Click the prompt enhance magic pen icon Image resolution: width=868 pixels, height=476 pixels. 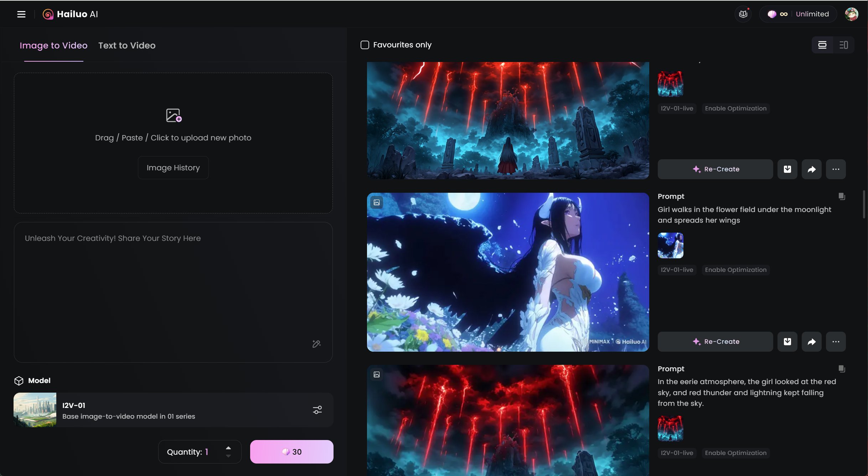[x=316, y=344]
